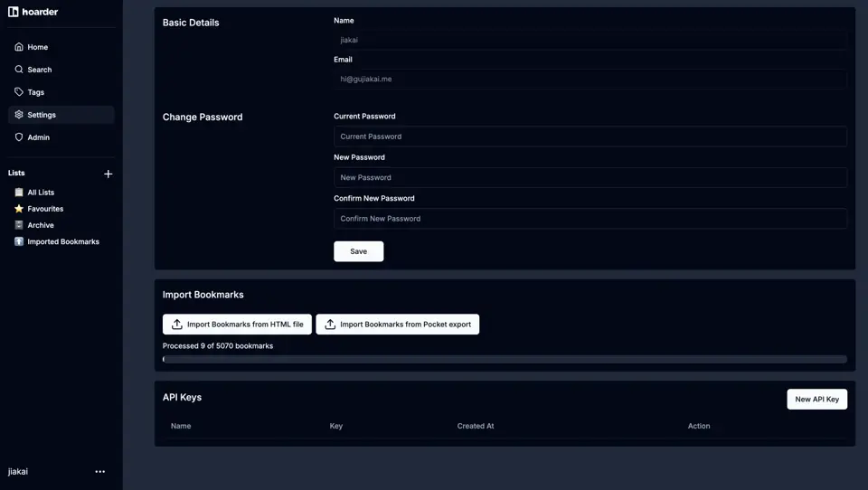Click the Current Password label above field
Viewport: 868px width, 490px height.
click(364, 117)
